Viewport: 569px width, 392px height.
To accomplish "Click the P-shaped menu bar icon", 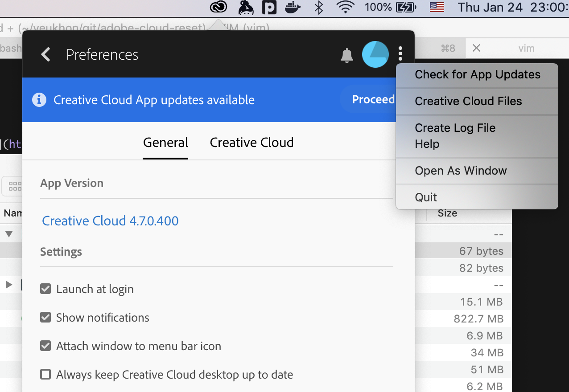I will point(270,7).
